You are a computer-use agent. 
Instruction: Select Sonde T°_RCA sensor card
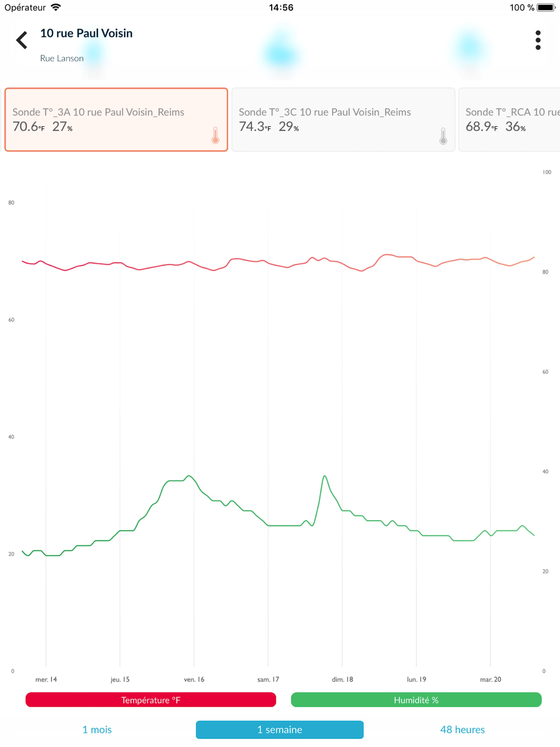(509, 119)
